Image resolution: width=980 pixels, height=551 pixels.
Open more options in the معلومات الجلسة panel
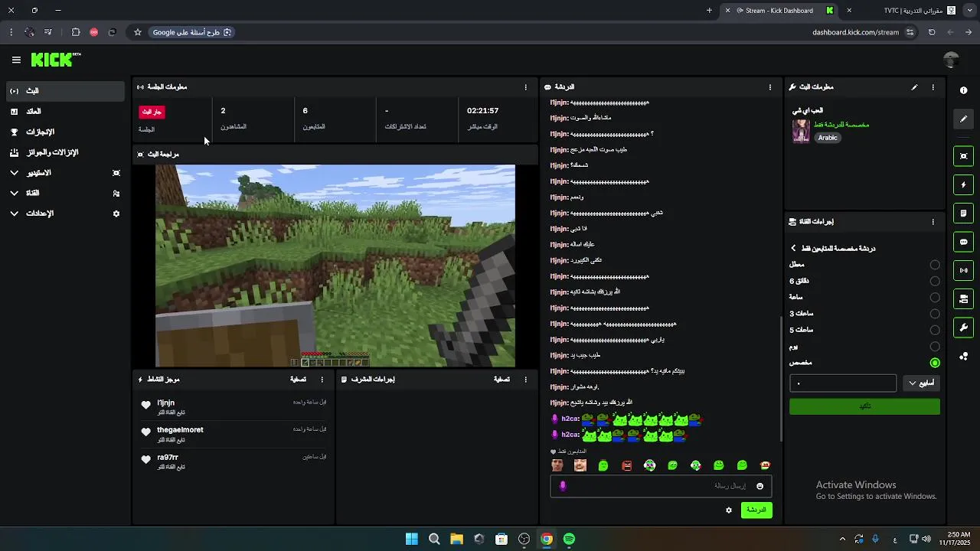click(x=525, y=87)
